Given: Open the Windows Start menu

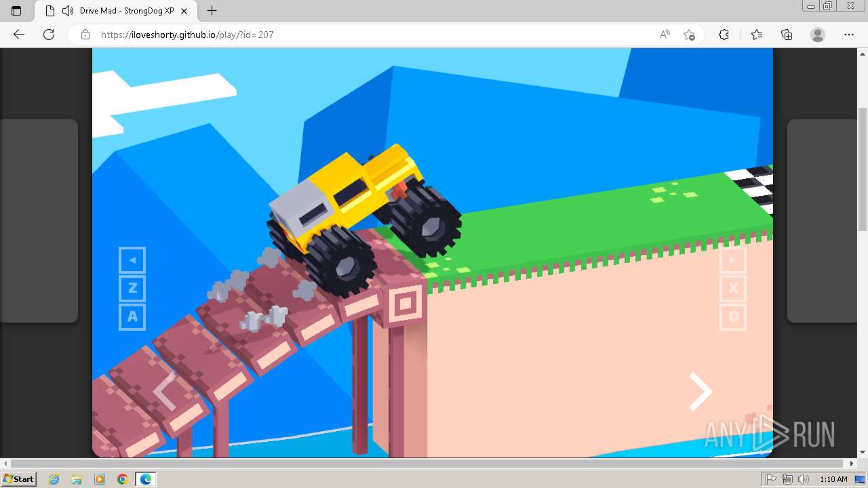Looking at the screenshot, I should [x=18, y=479].
